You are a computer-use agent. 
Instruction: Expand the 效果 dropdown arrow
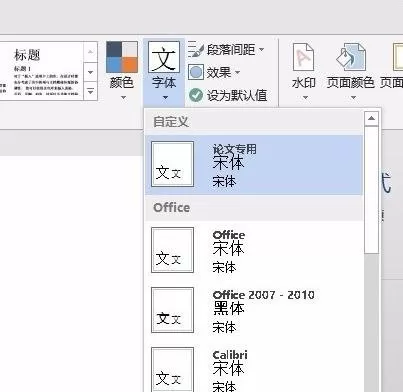(237, 72)
